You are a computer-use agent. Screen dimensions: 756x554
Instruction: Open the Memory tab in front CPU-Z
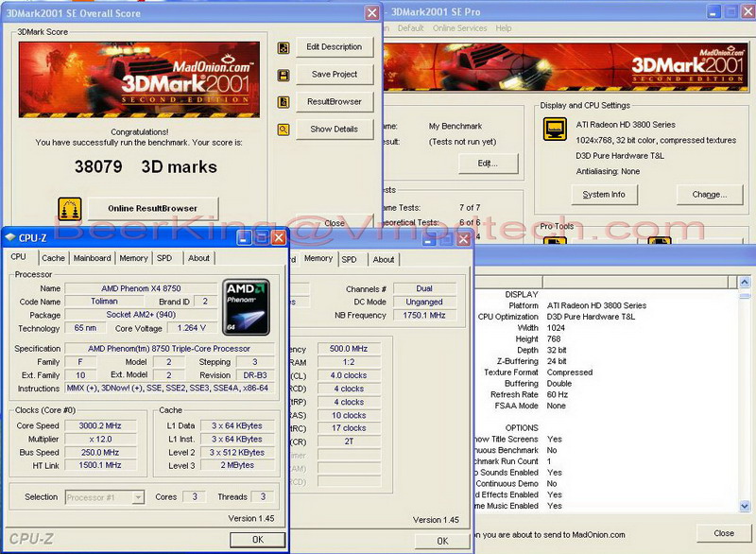point(133,258)
